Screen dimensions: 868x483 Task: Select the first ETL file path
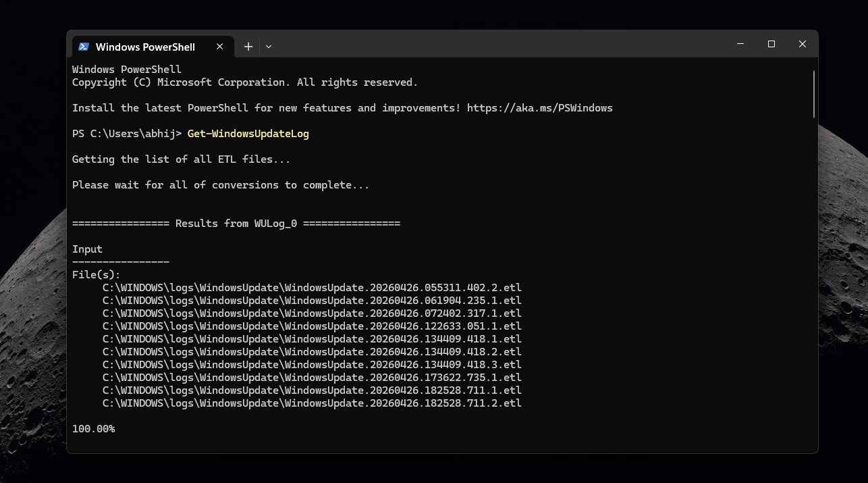tap(311, 287)
